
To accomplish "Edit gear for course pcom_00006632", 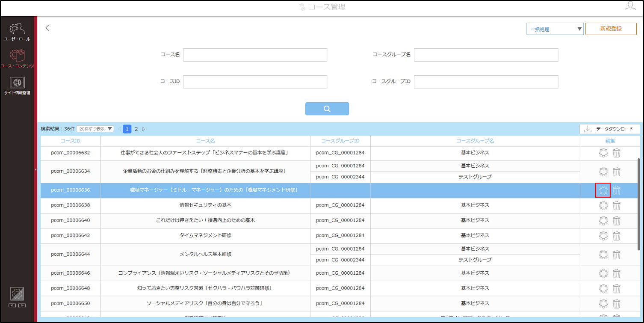I will point(603,153).
